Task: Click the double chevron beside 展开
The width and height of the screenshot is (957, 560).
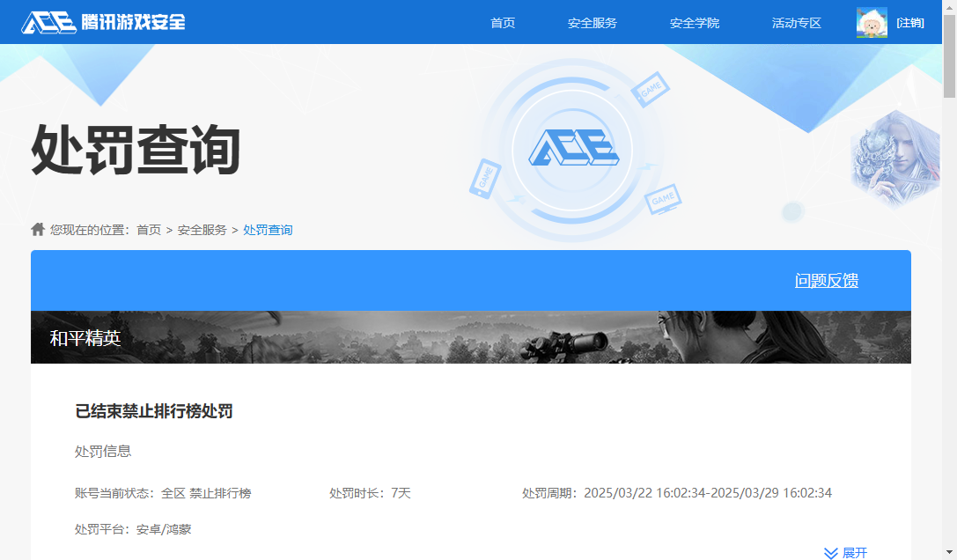Action: 830,552
